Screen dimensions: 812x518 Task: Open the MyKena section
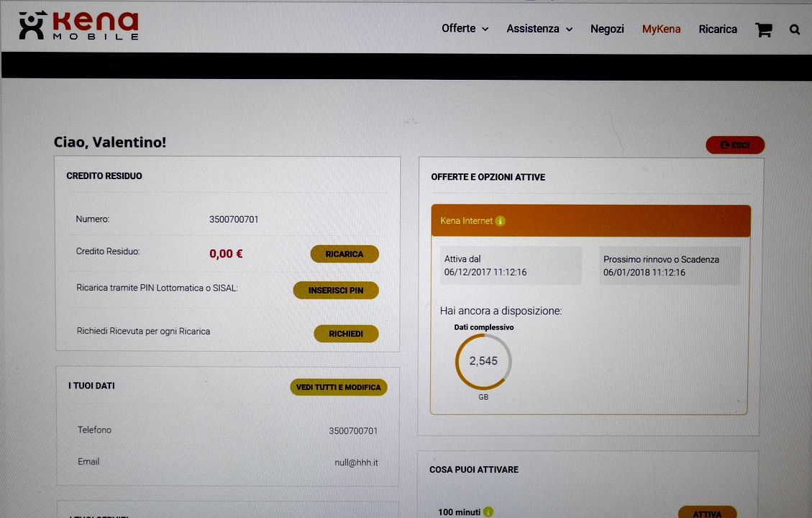[661, 29]
